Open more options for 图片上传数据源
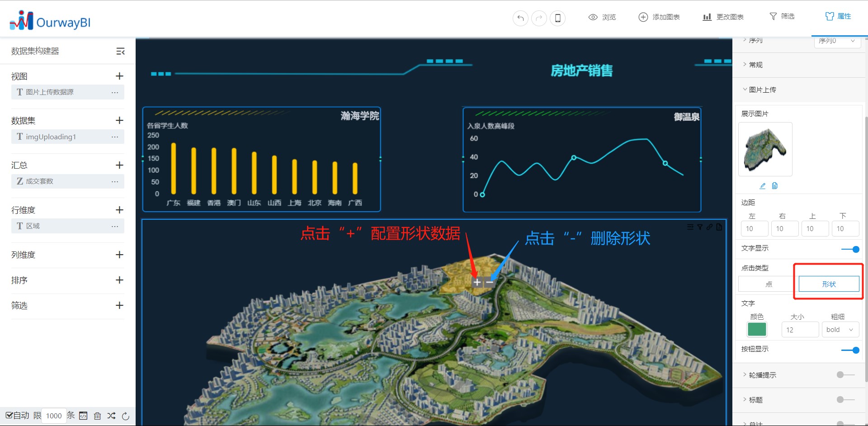The image size is (868, 426). tap(115, 92)
